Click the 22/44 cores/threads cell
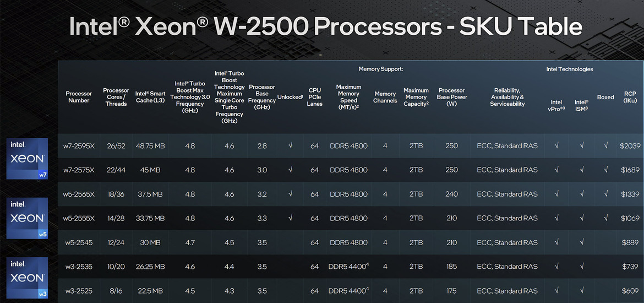The width and height of the screenshot is (644, 303). (116, 170)
